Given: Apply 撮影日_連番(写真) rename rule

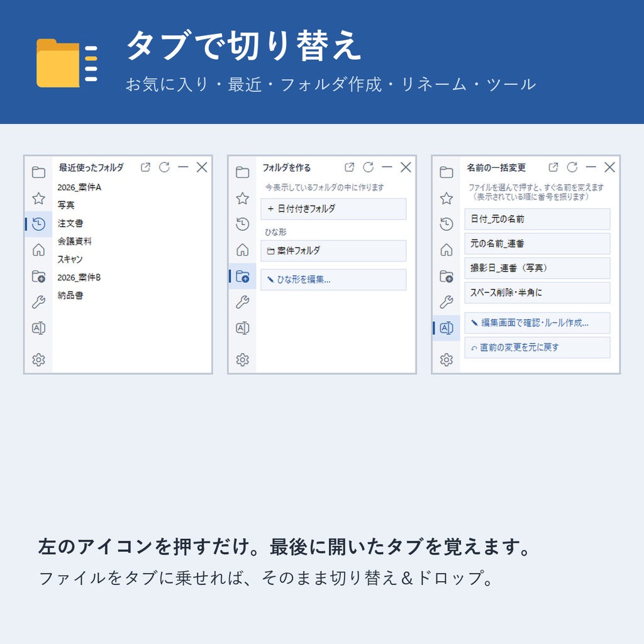Looking at the screenshot, I should (x=537, y=268).
